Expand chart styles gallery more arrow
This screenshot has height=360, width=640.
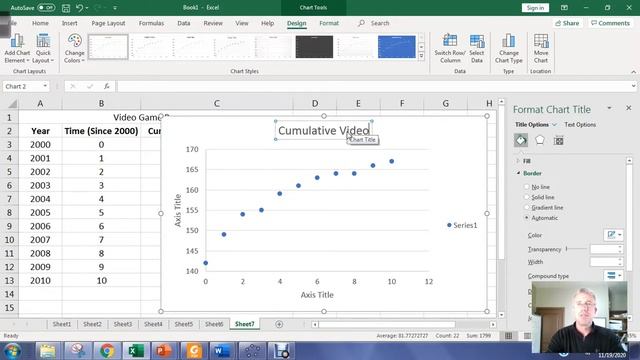421,56
